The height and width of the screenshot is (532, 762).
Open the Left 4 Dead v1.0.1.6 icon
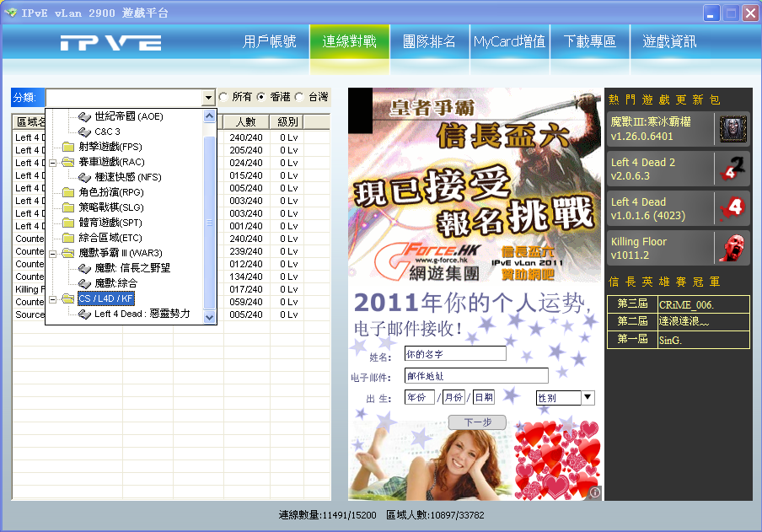click(x=732, y=208)
